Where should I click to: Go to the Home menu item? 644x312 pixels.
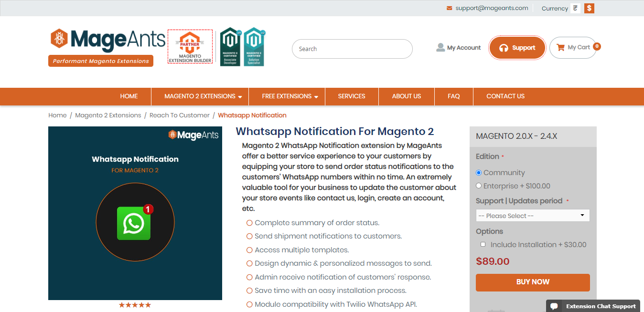pos(129,96)
